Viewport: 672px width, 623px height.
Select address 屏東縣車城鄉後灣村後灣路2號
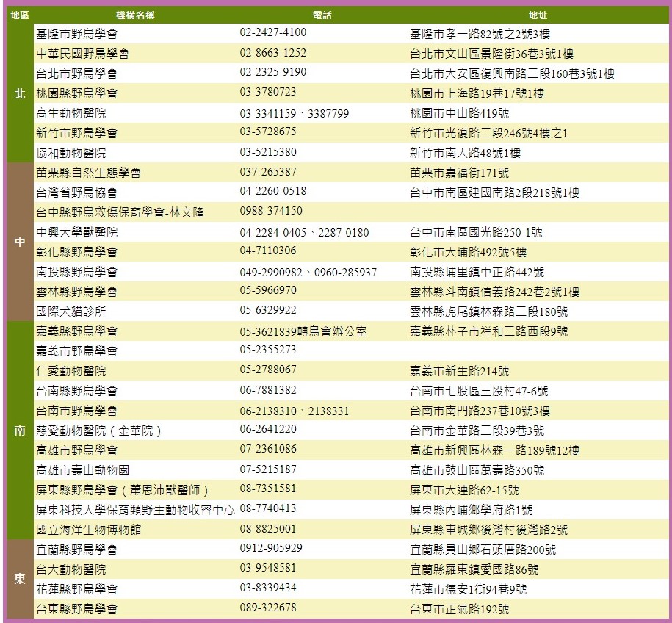489,530
